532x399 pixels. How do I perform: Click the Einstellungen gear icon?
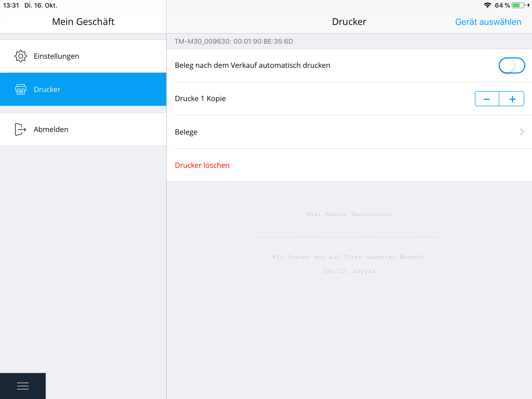coord(21,56)
